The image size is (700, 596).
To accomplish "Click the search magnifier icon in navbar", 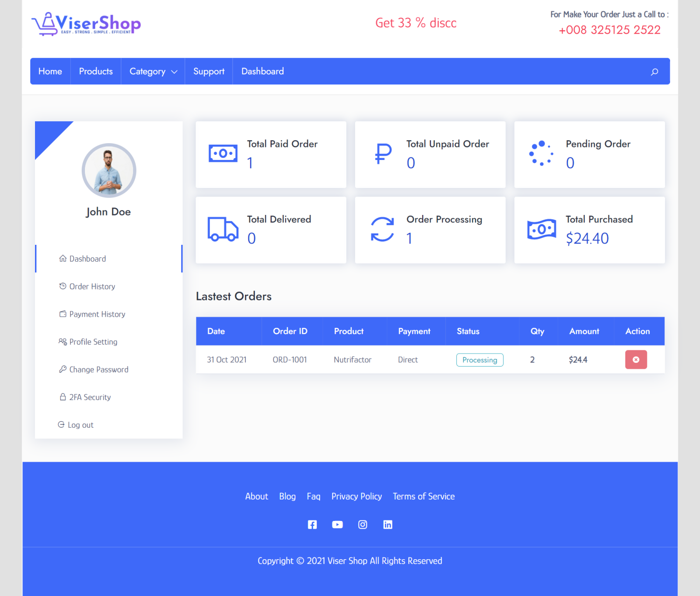I will click(x=654, y=72).
